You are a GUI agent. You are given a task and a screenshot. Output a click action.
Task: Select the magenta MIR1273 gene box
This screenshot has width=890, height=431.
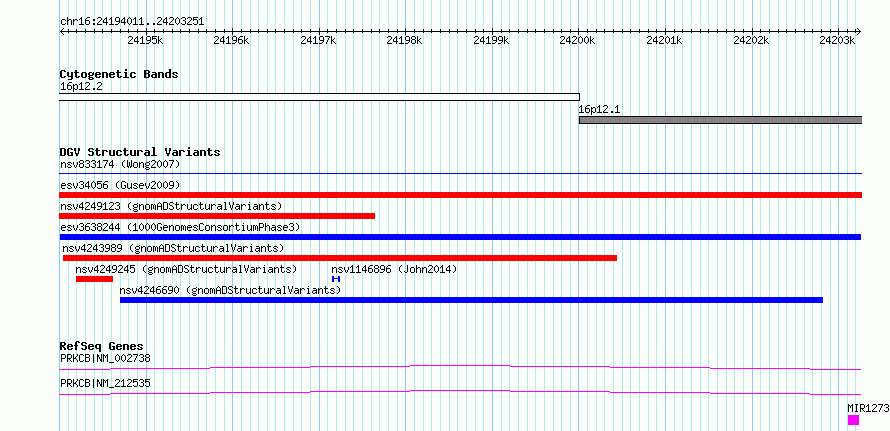click(x=853, y=420)
